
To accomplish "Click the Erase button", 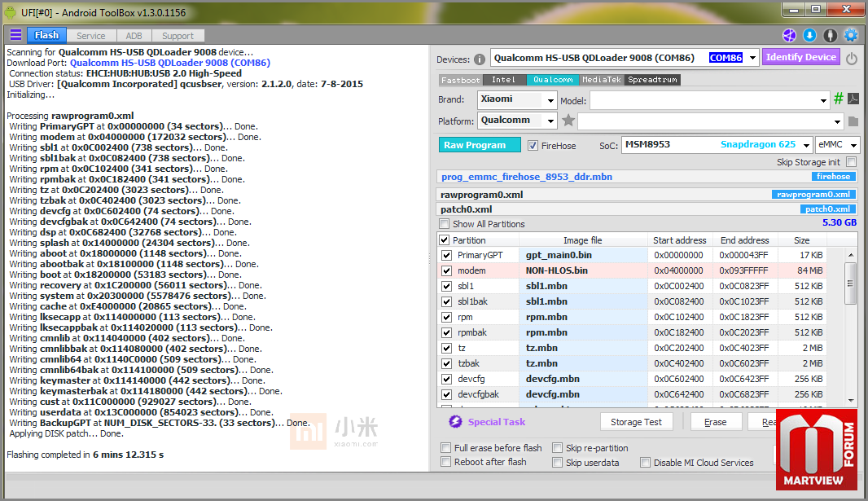I will [715, 422].
